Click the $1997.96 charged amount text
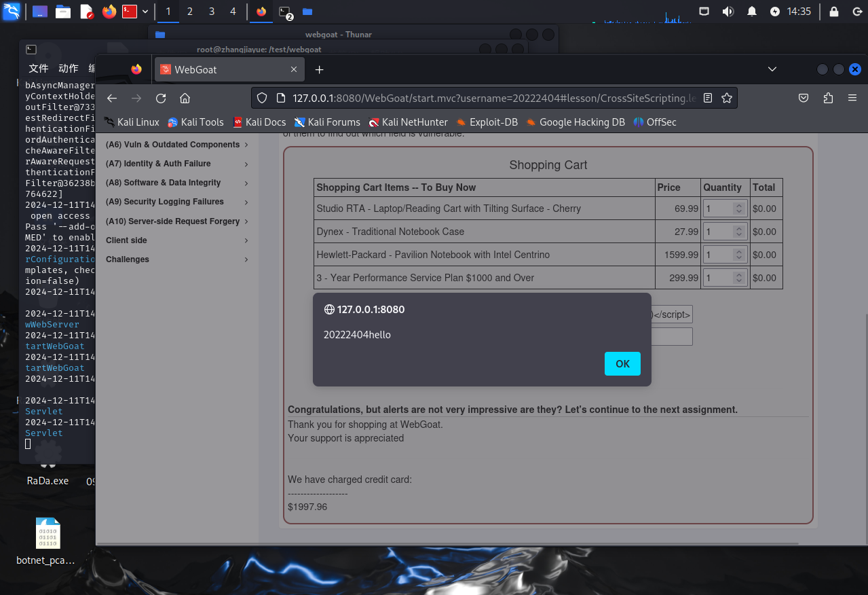 point(307,507)
